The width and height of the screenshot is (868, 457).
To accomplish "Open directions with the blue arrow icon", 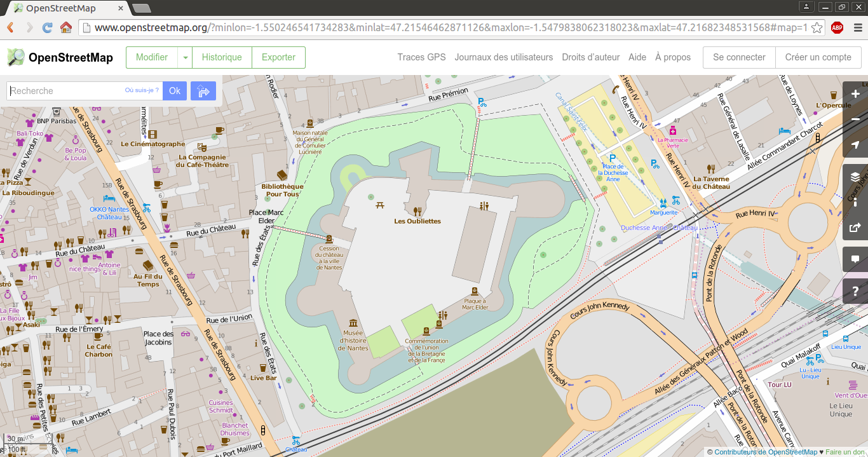I will pyautogui.click(x=203, y=91).
